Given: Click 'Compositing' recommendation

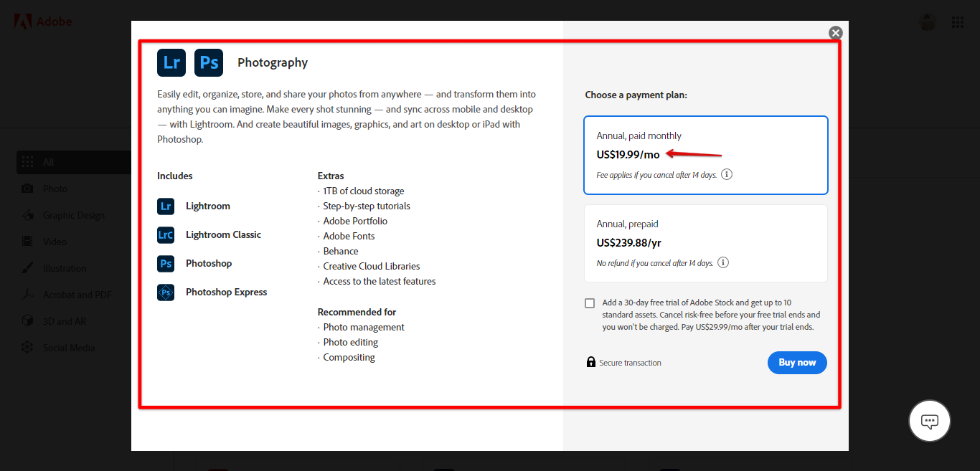Looking at the screenshot, I should [x=349, y=358].
